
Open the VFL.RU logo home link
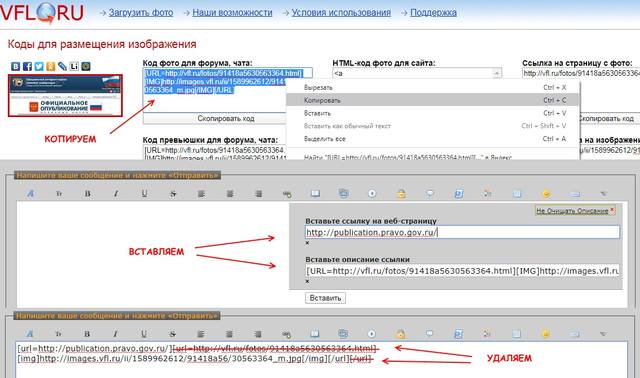(42, 12)
